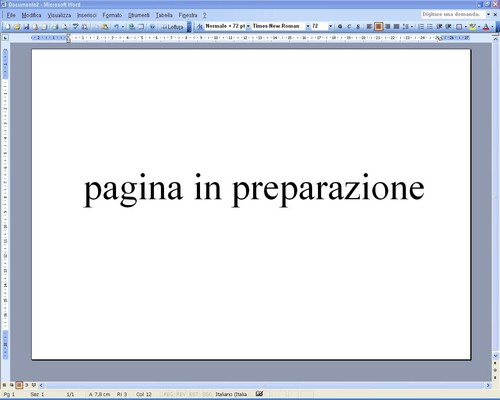Screen dimensions: 500x400
Task: Expand the Times New Roman font dropdown
Action: pyautogui.click(x=308, y=26)
